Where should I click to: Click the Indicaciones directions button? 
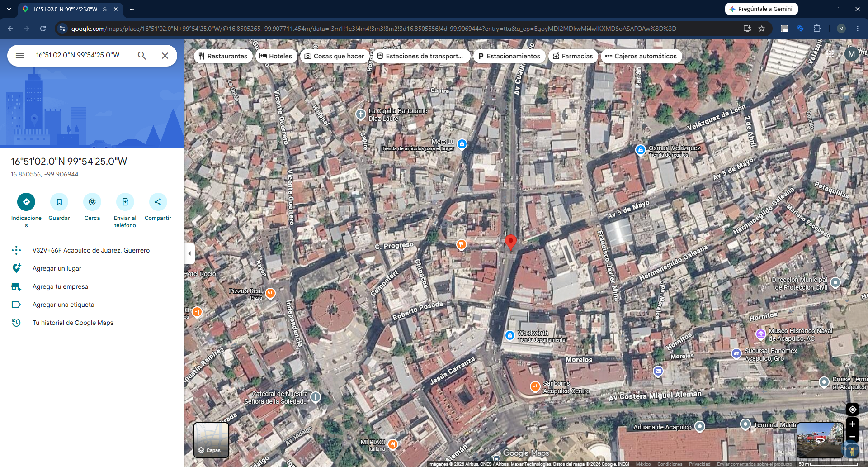coord(26,202)
